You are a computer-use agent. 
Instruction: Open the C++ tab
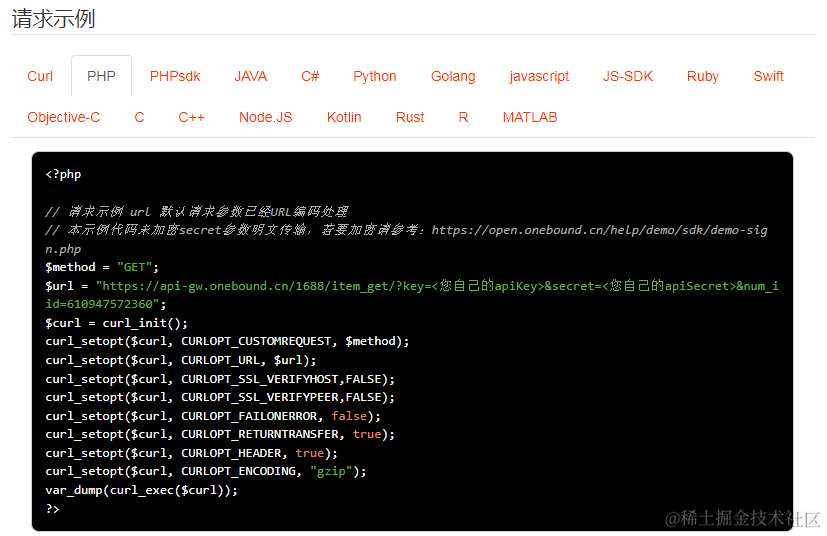(191, 117)
